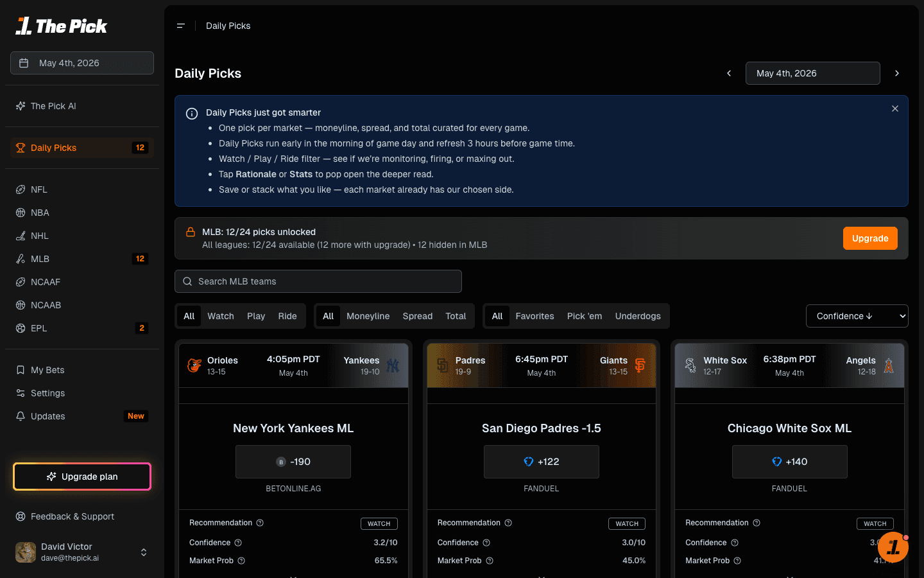
Task: Open header date field May 4th, 2026
Action: [812, 73]
